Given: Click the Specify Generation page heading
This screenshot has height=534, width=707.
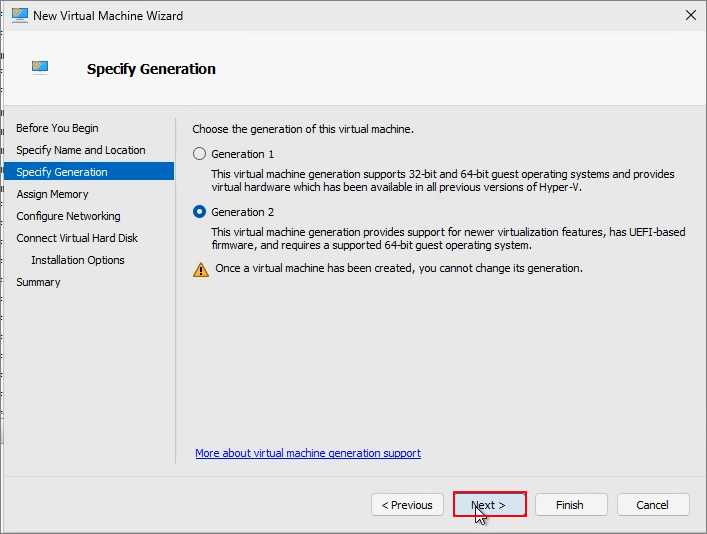Looking at the screenshot, I should tap(151, 69).
